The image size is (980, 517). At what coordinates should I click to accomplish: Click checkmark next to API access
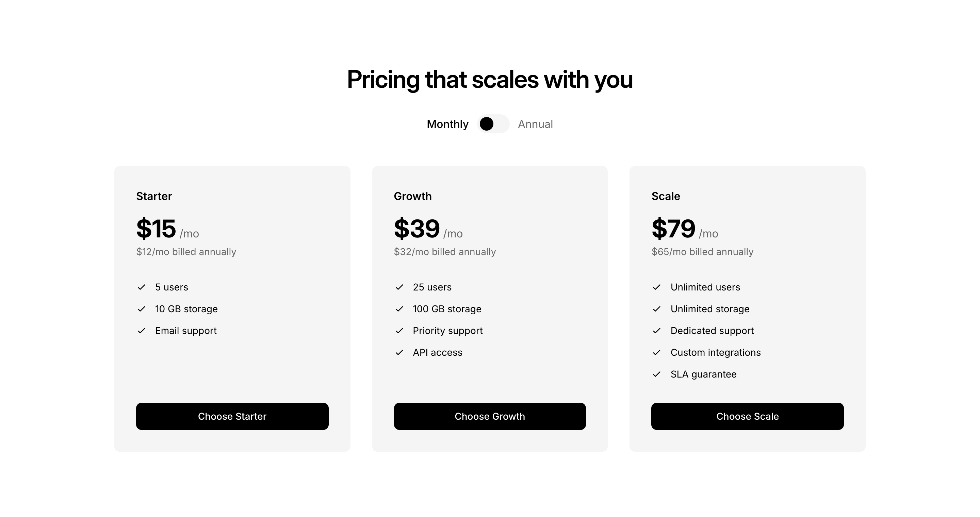pos(399,353)
